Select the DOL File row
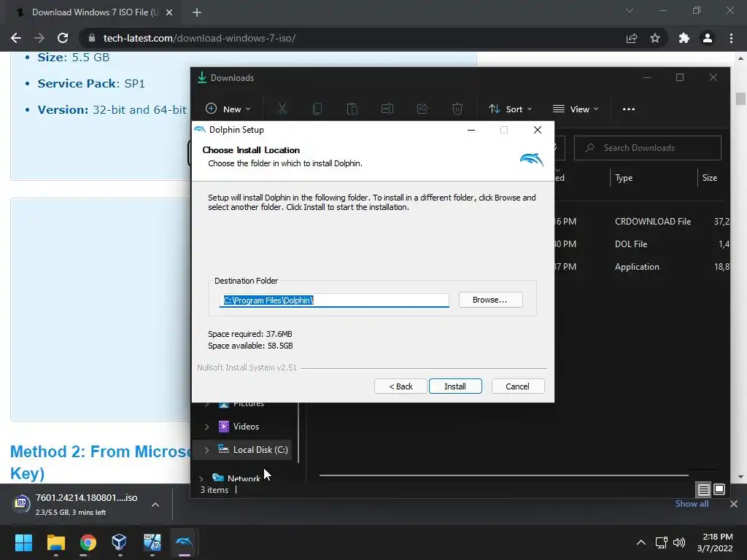 click(x=641, y=244)
